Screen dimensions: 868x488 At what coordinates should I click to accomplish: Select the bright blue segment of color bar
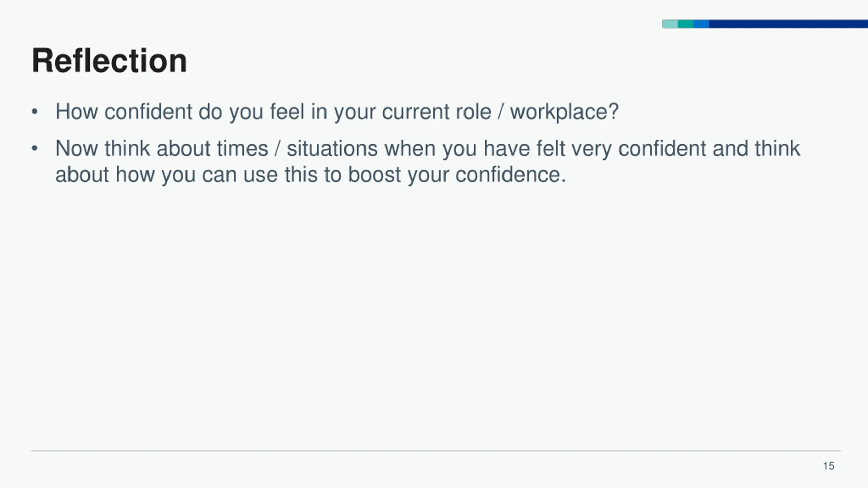(701, 24)
